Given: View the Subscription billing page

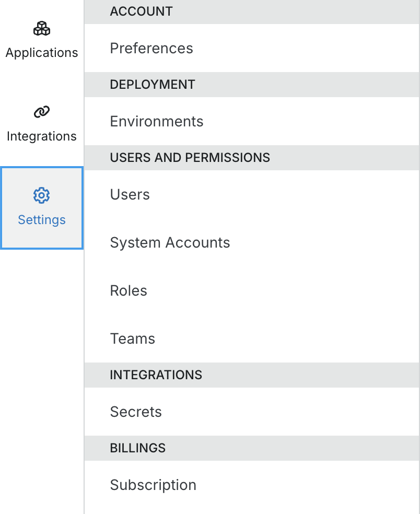Looking at the screenshot, I should [x=153, y=485].
